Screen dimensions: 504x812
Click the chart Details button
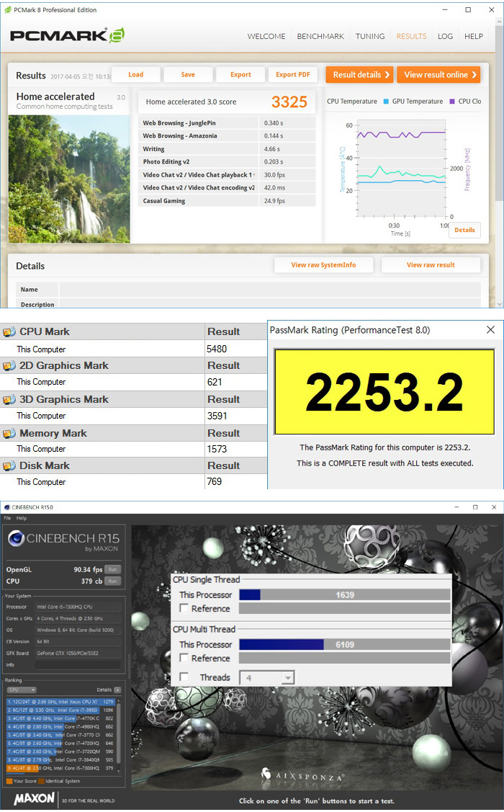[x=464, y=230]
